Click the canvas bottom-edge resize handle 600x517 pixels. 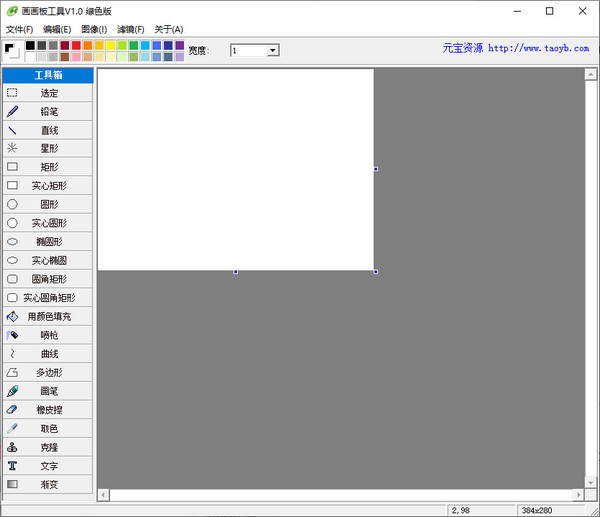[x=236, y=272]
